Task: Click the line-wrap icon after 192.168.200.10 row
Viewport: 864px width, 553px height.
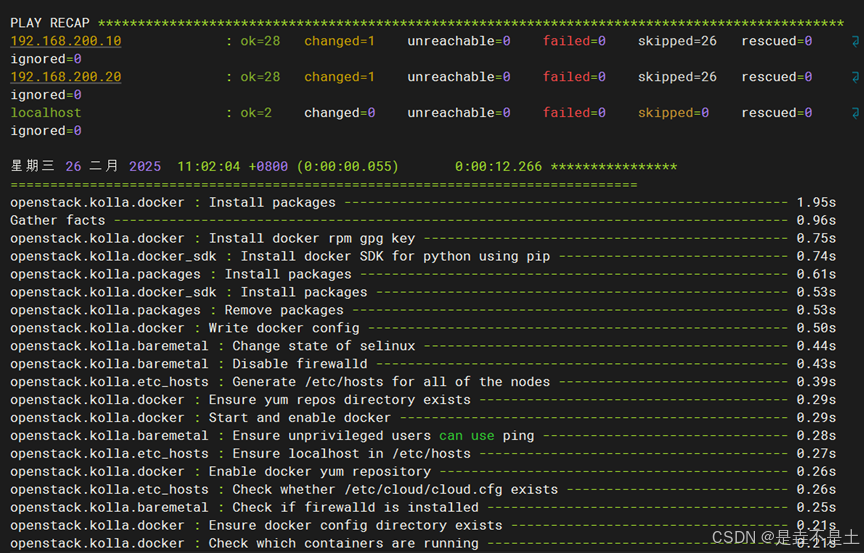Action: click(855, 41)
